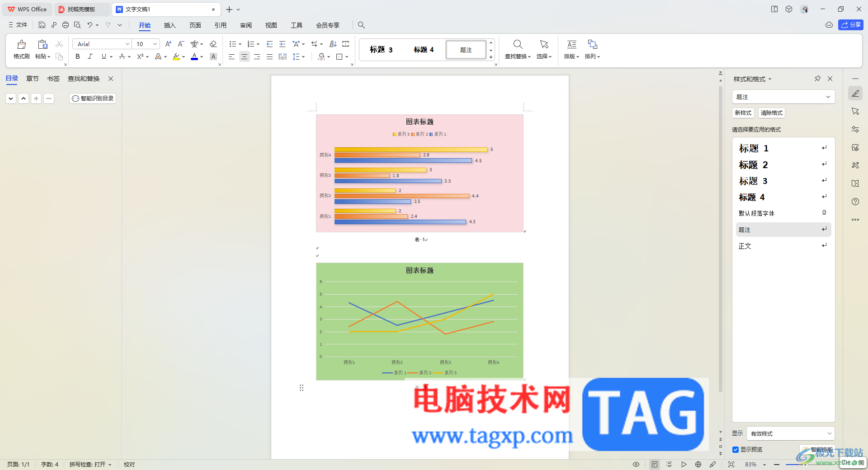This screenshot has height=470, width=868.
Task: Toggle page layout view icon in status bar
Action: coord(655,464)
